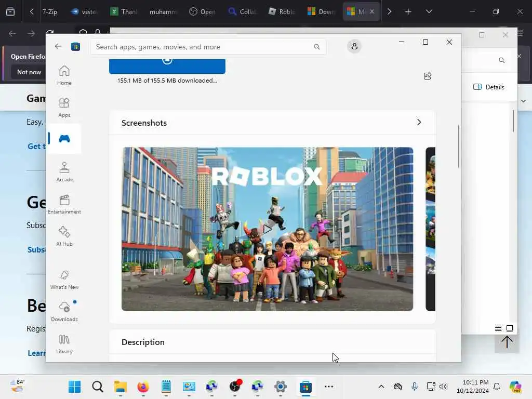Switch to the muhamm browser tab

163,11
